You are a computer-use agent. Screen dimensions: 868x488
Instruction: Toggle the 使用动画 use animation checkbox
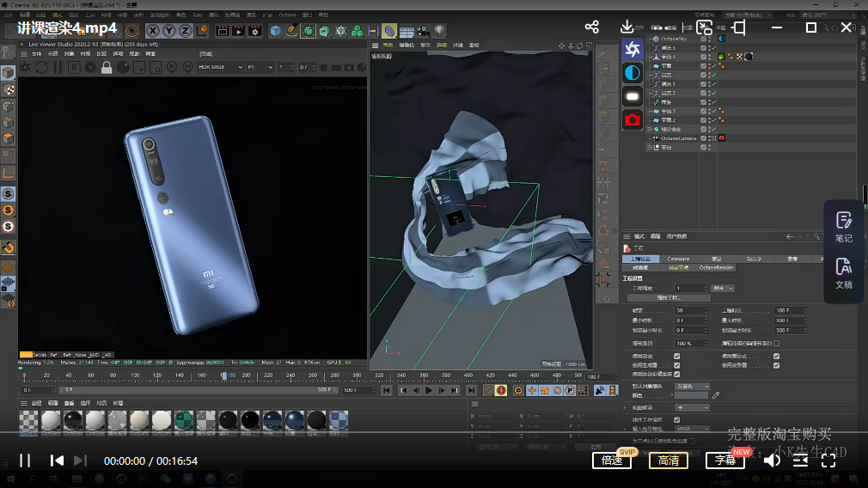676,357
